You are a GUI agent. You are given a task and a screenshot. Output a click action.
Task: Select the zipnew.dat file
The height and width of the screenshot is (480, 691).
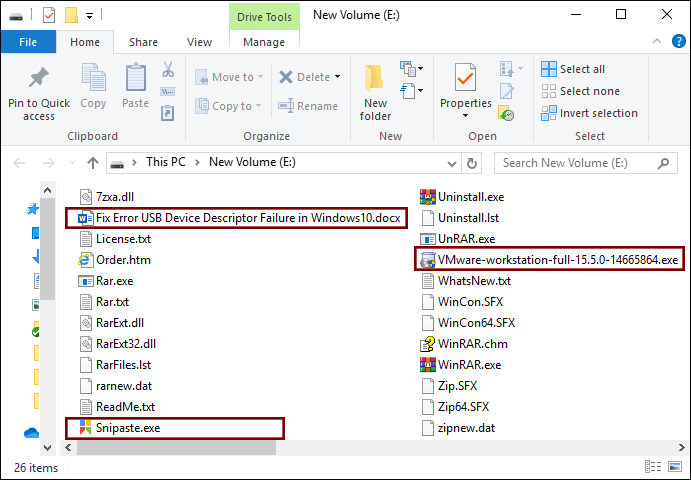pos(458,428)
